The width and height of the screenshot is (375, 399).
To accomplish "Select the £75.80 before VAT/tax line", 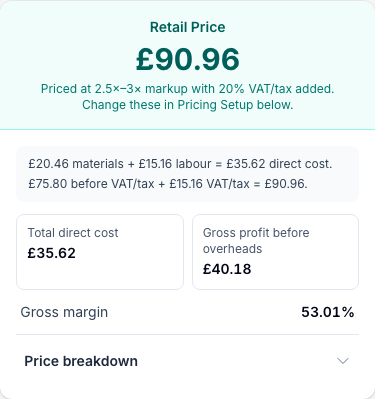I will pyautogui.click(x=168, y=184).
